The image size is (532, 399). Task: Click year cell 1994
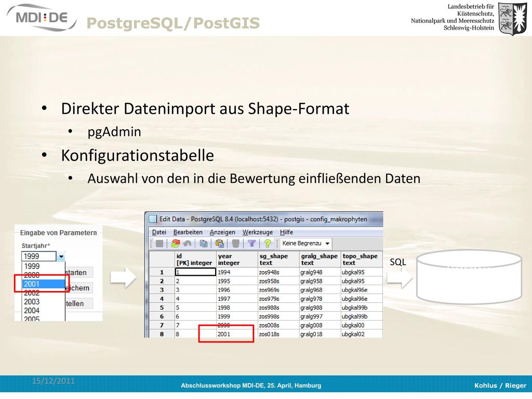(x=237, y=272)
